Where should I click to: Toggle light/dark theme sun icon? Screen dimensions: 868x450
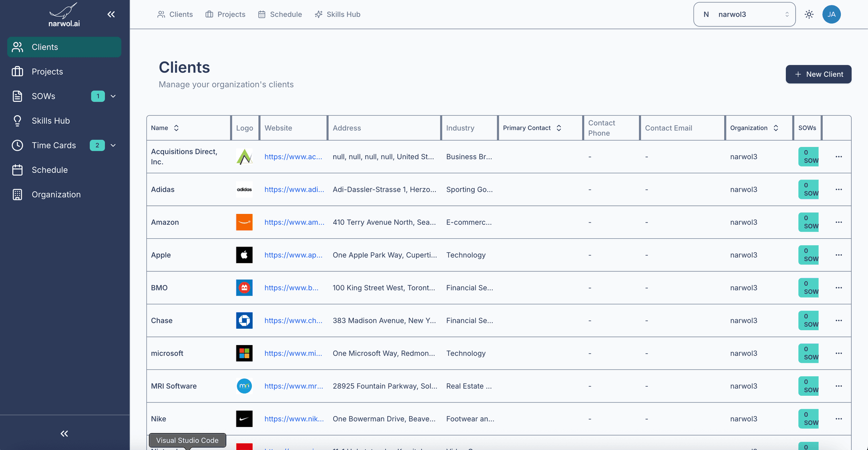point(809,14)
